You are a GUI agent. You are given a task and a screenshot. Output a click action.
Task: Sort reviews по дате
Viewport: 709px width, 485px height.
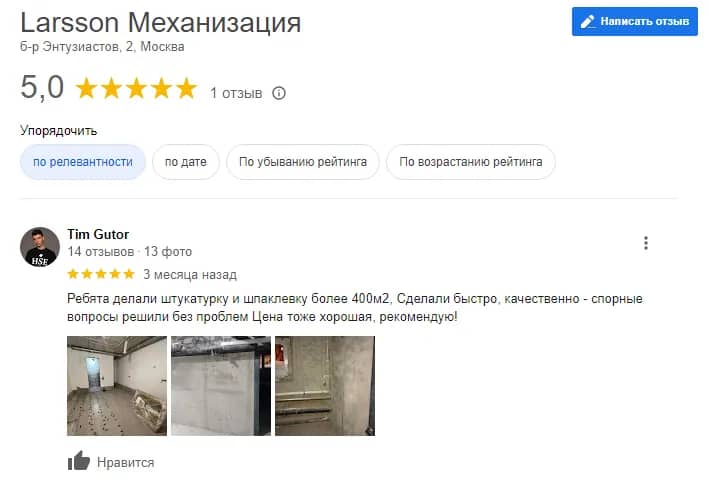(186, 162)
